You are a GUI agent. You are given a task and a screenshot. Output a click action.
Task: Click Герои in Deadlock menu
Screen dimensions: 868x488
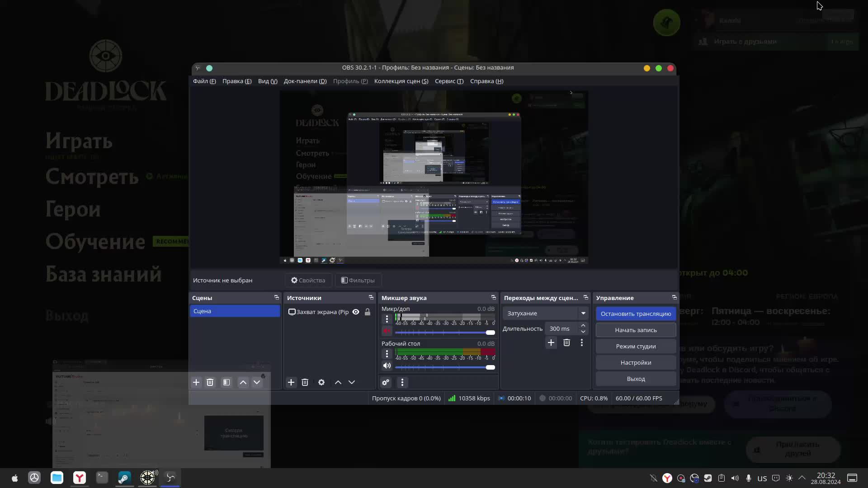tap(73, 209)
